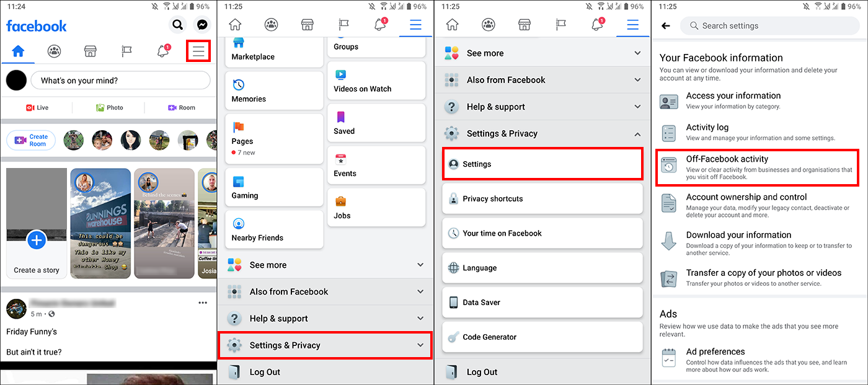This screenshot has width=868, height=385.
Task: Open Privacy shortcuts
Action: [x=542, y=199]
